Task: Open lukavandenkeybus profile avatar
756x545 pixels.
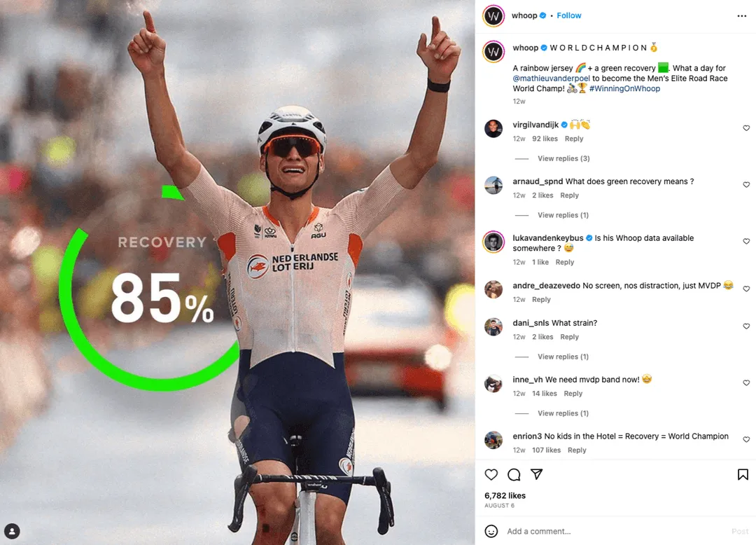Action: click(x=493, y=242)
